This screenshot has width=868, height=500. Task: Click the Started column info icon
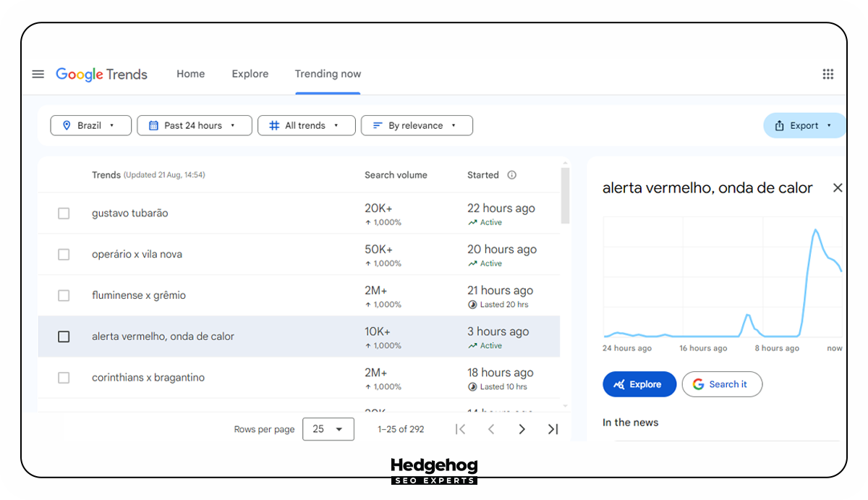pos(512,175)
